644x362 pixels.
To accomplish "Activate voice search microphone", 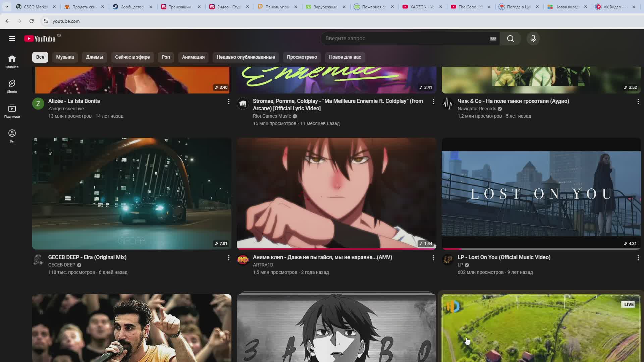I will pos(533,39).
